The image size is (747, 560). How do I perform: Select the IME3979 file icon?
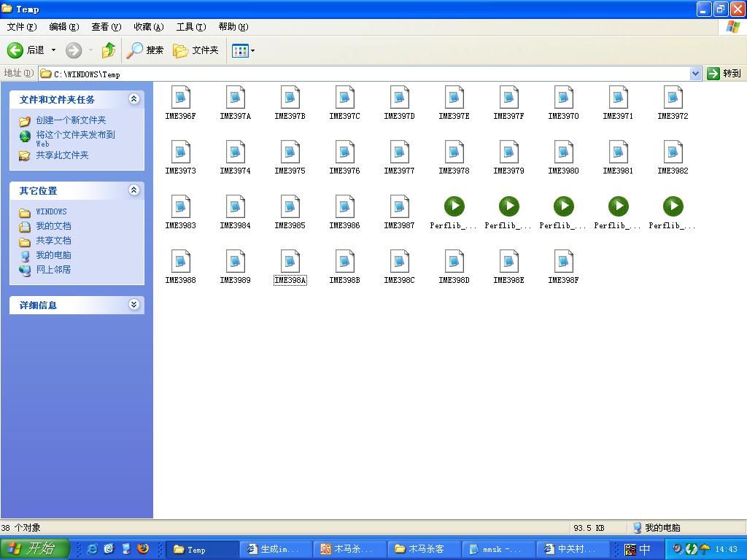click(508, 152)
